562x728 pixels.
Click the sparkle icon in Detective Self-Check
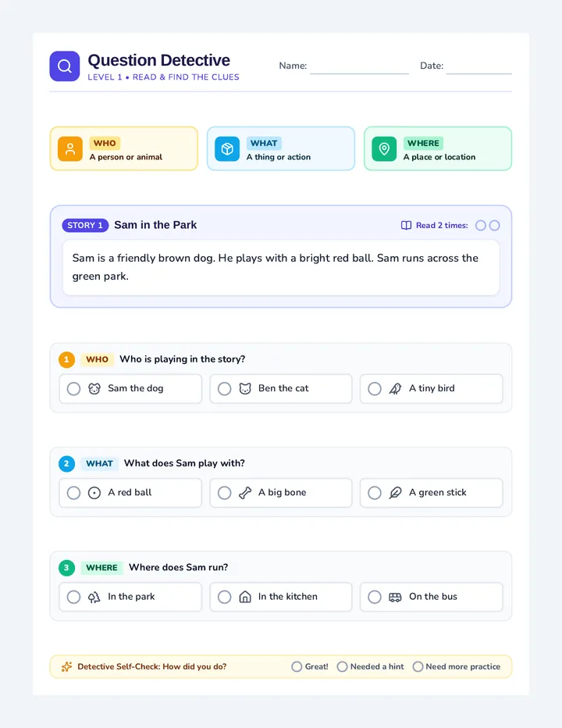tap(67, 667)
